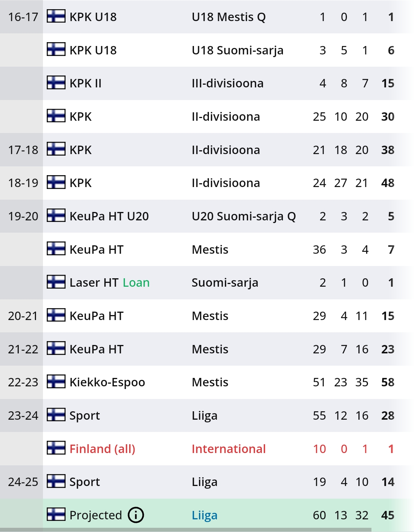Click the flag icon next to Finland (all)
Screen dimensions: 414x532
[x=56, y=448]
